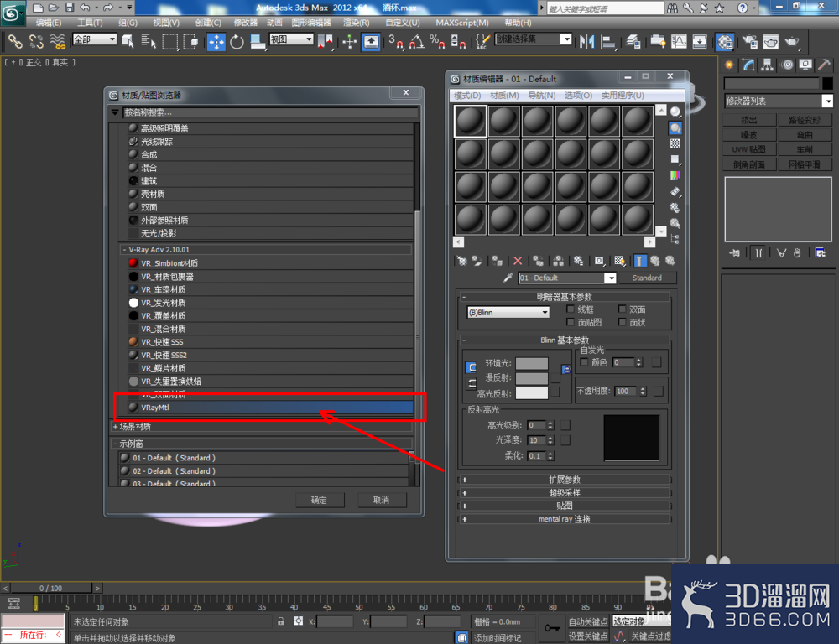Open the Material Editor toolbar icon
Image resolution: width=839 pixels, height=644 pixels.
coord(725,42)
